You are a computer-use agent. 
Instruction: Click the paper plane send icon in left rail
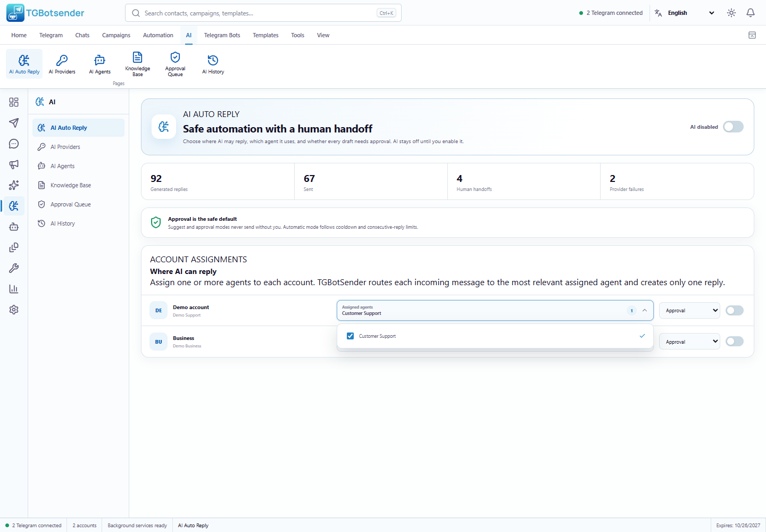(x=14, y=123)
